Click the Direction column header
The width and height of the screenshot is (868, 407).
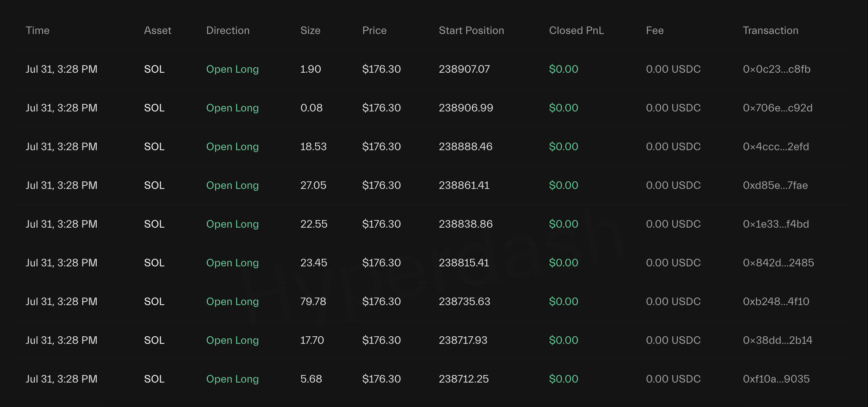(228, 30)
